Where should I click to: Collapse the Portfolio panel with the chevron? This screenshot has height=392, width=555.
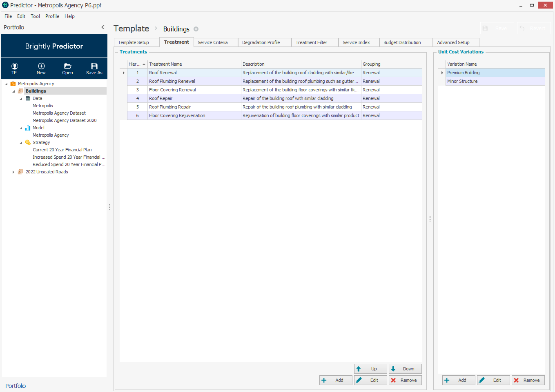(x=103, y=27)
